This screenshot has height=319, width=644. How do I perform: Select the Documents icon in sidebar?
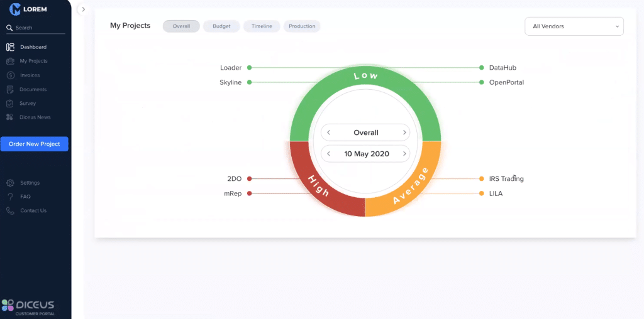10,89
